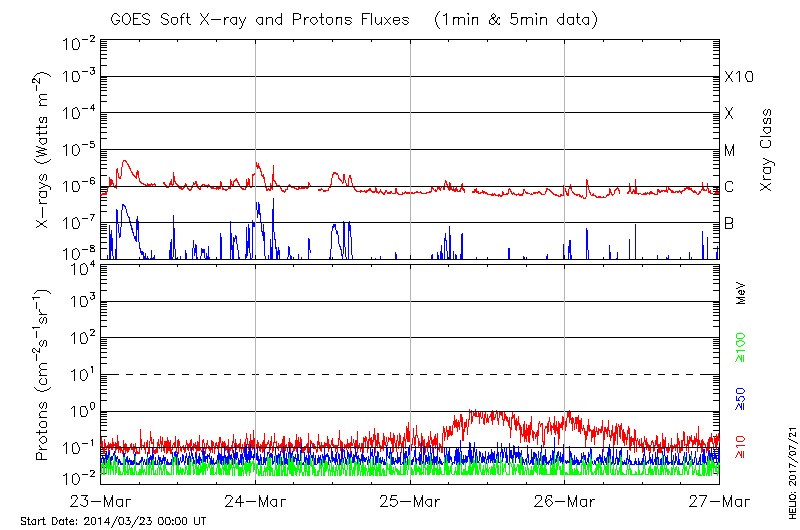Click the green ≥100 MeV legend label
The width and height of the screenshot is (800, 530).
(x=742, y=346)
